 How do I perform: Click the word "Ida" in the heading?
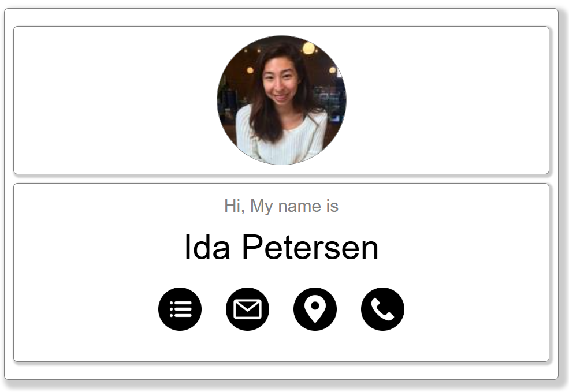tap(207, 247)
